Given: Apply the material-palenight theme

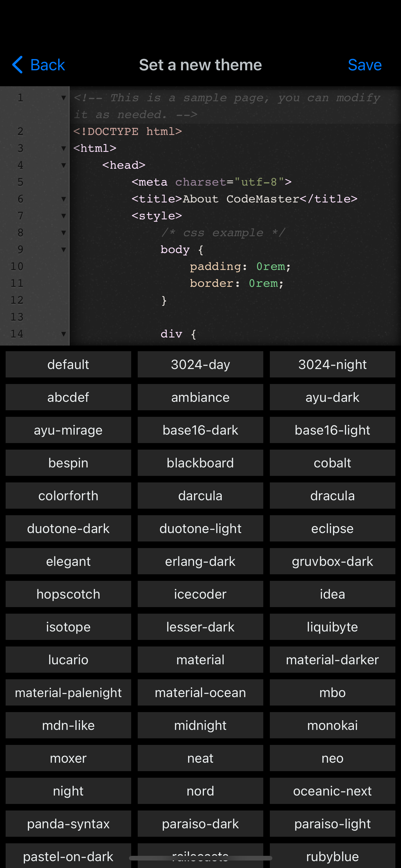Looking at the screenshot, I should click(68, 692).
